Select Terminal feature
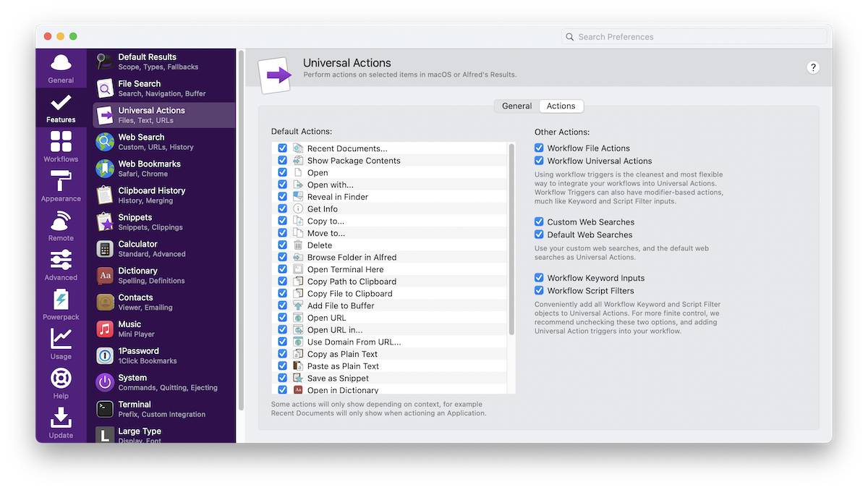The height and width of the screenshot is (490, 868). coord(163,410)
